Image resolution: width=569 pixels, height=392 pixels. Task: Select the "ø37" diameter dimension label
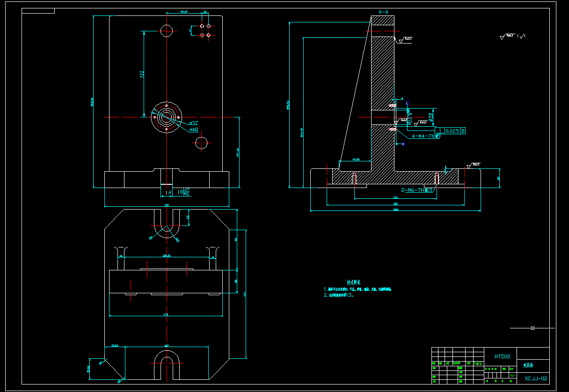click(x=193, y=123)
